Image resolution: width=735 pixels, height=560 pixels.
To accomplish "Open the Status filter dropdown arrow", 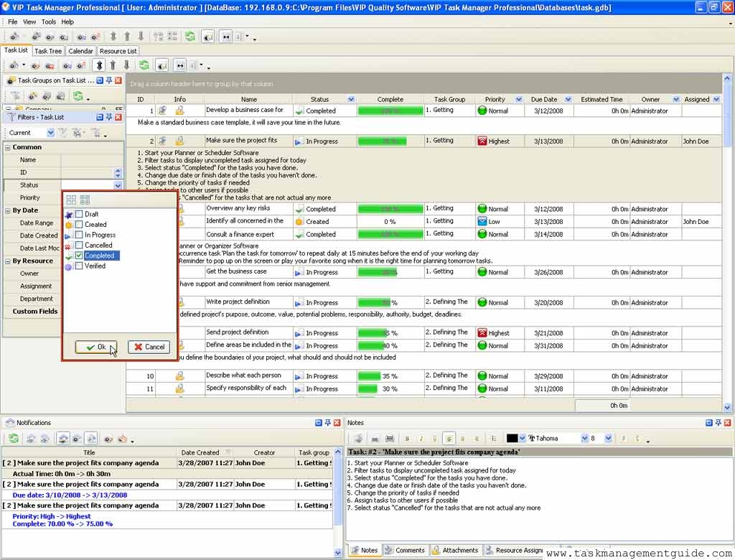I will [118, 185].
